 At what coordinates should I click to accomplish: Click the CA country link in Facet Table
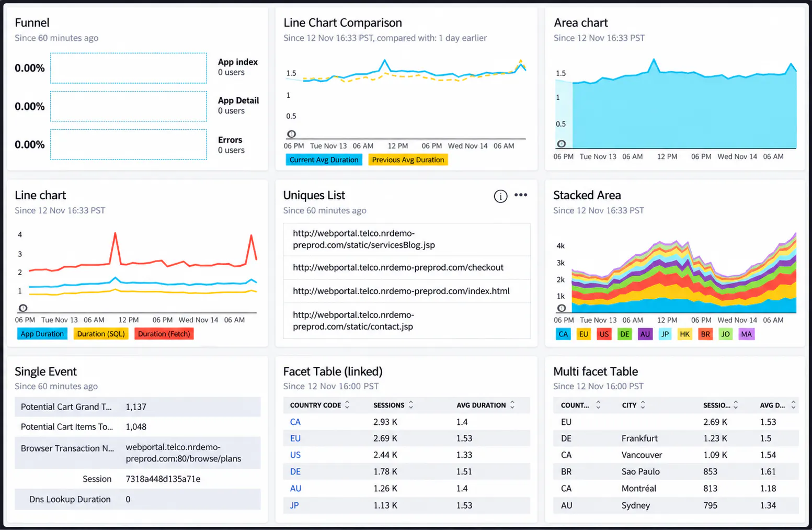[295, 422]
